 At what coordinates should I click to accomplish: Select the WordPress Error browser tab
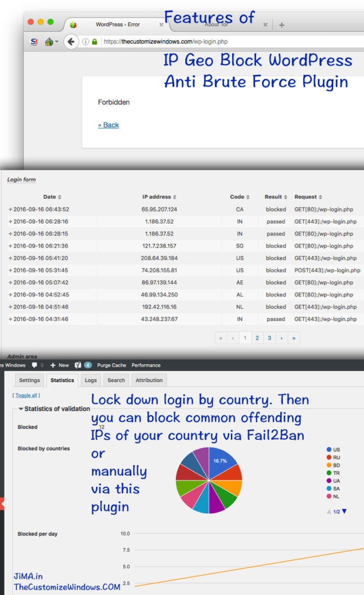[x=117, y=24]
